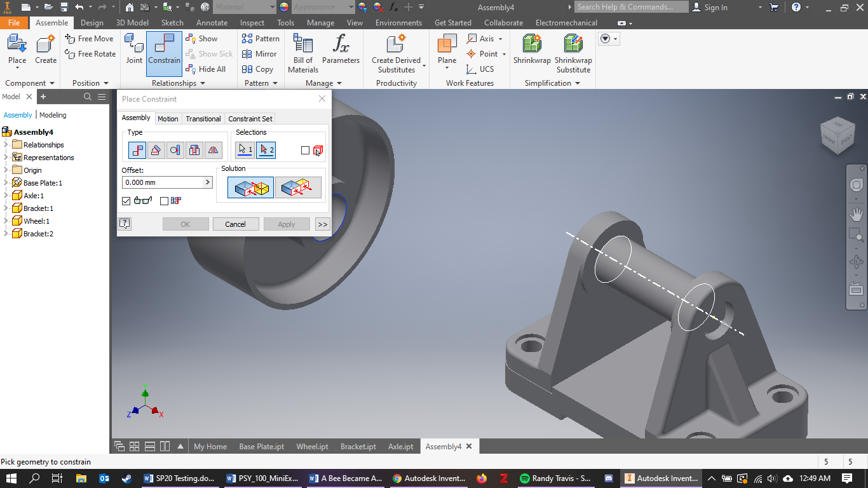Click Create Derived Substitutes
868x488 pixels.
click(396, 54)
